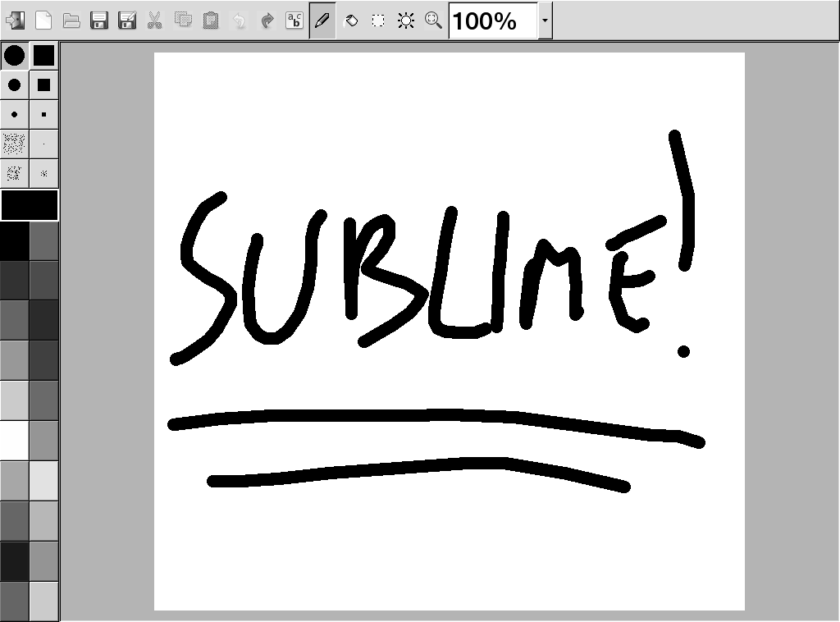Viewport: 840px width, 622px height.
Task: Click the 100% zoom field
Action: pos(493,21)
